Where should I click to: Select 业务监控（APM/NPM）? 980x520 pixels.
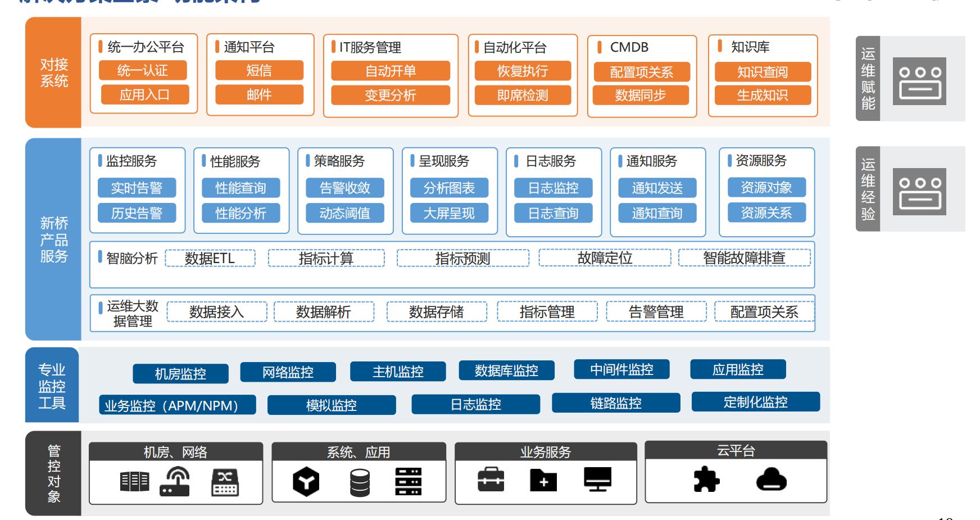click(178, 405)
